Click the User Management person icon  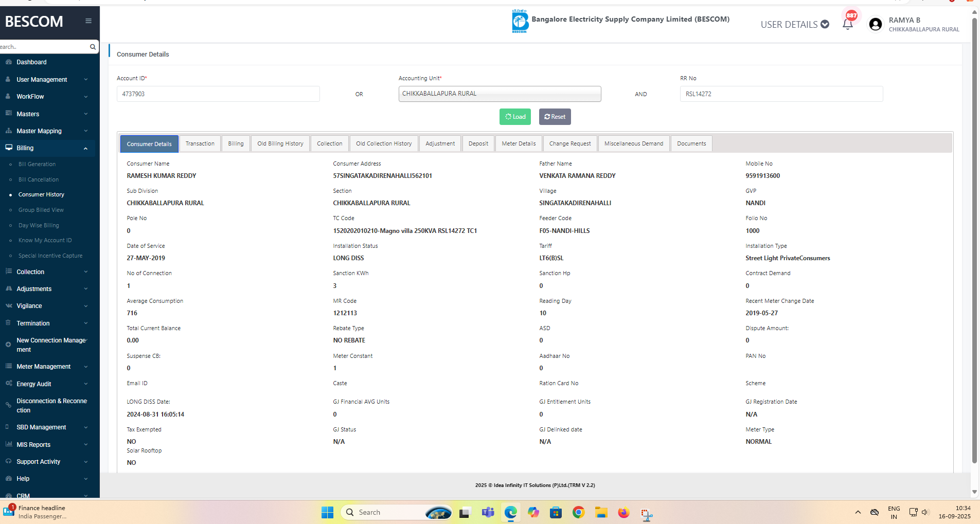click(x=8, y=80)
